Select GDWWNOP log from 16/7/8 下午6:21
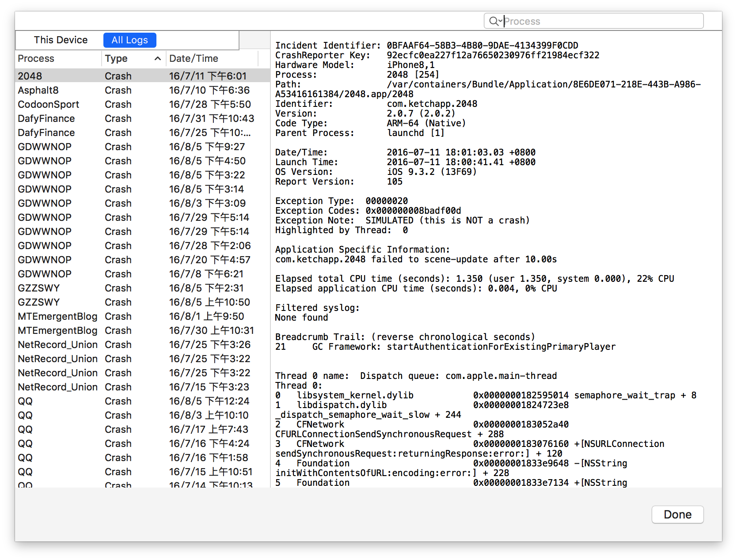This screenshot has height=560, width=737. pos(142,274)
